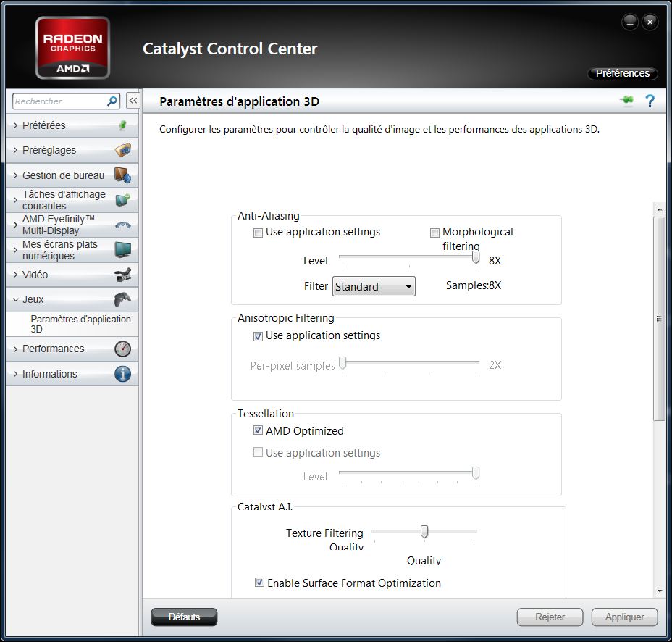Screen dimensions: 672x642
Task: Expand AMD Eyefinity Multi-Display section
Action: 16,225
